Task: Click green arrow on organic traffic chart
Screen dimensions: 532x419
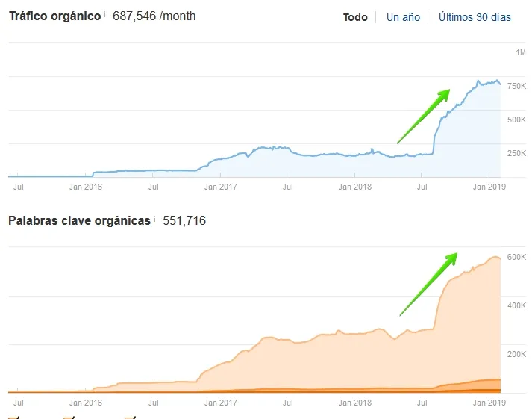Action: [424, 116]
